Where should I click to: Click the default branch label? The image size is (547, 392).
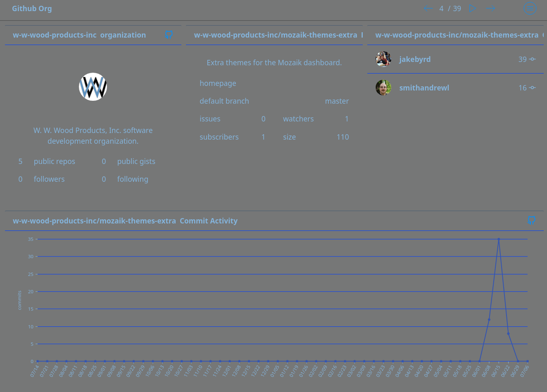[x=224, y=101]
